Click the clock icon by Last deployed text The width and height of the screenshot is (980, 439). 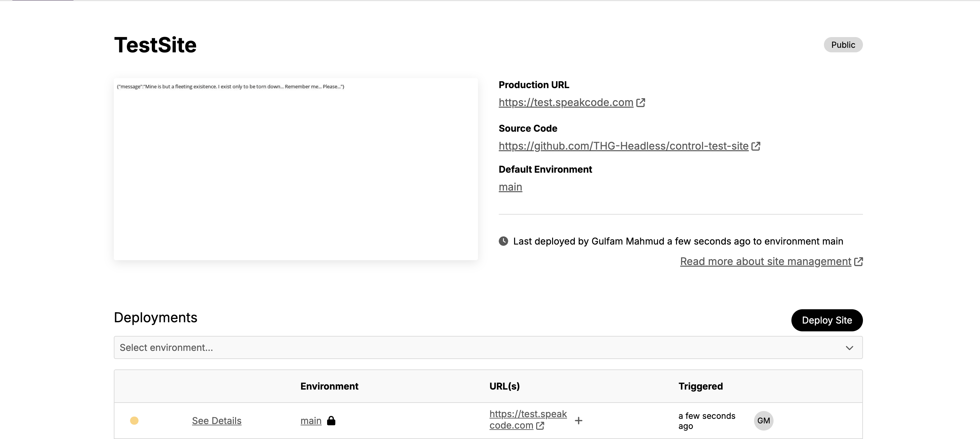(503, 241)
